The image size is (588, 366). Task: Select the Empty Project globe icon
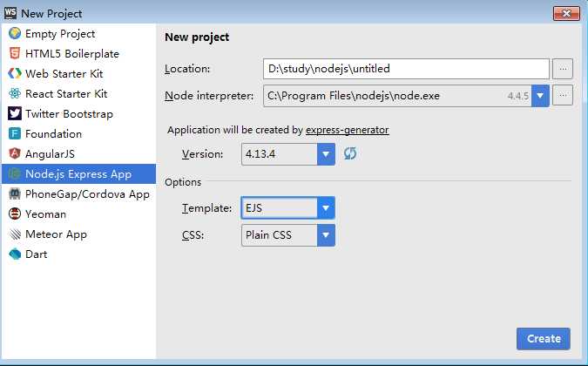tap(15, 33)
